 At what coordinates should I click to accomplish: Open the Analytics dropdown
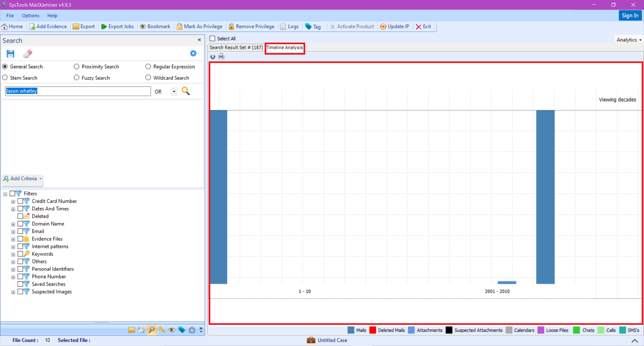point(628,39)
